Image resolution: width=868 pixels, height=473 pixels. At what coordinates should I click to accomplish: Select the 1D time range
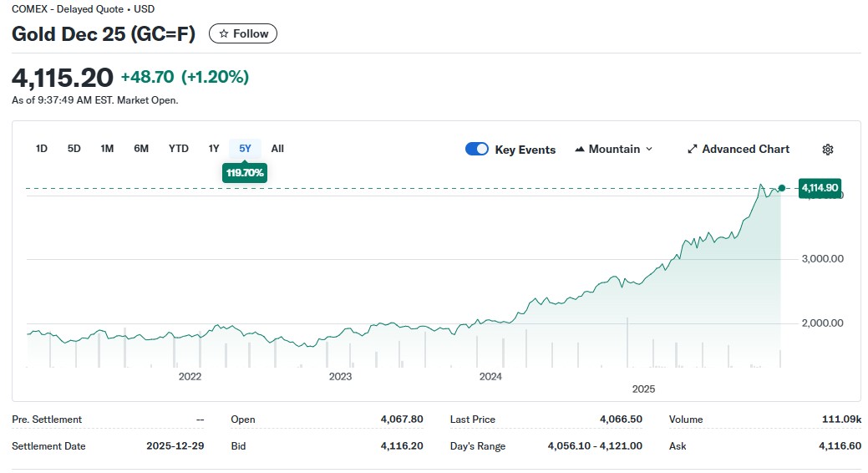(x=42, y=149)
